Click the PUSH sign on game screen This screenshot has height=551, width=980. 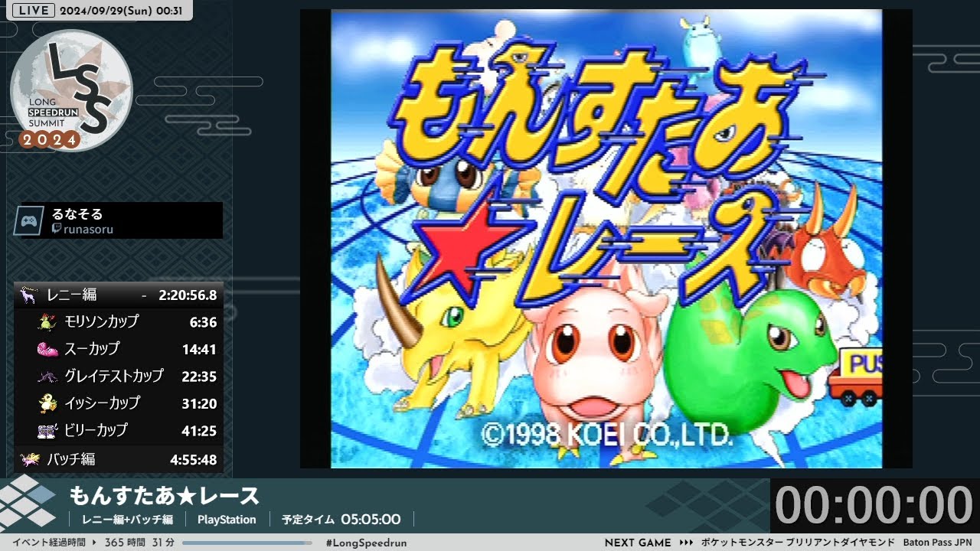[x=861, y=362]
